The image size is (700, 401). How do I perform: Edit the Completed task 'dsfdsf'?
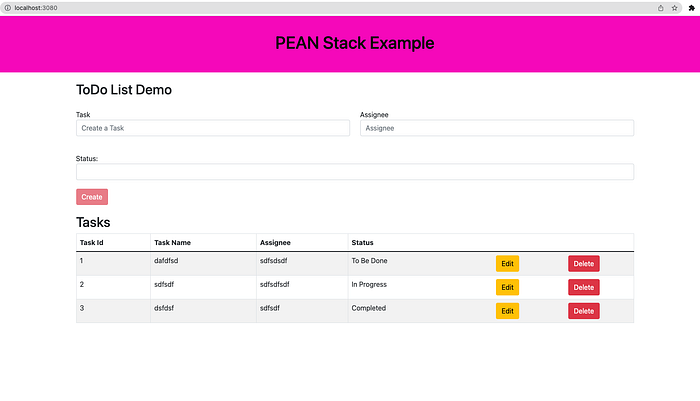tap(507, 311)
